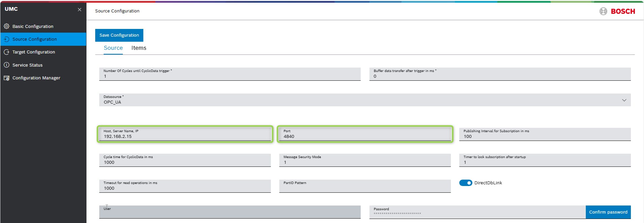Click the Basic Configuration gear icon
The image size is (644, 223).
pyautogui.click(x=6, y=26)
